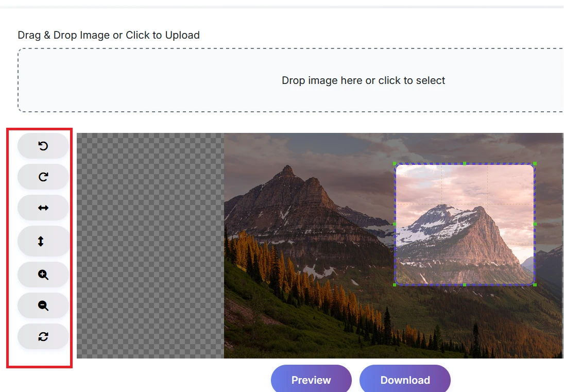
Task: Click the top-right crop corner handle
Action: coord(535,164)
